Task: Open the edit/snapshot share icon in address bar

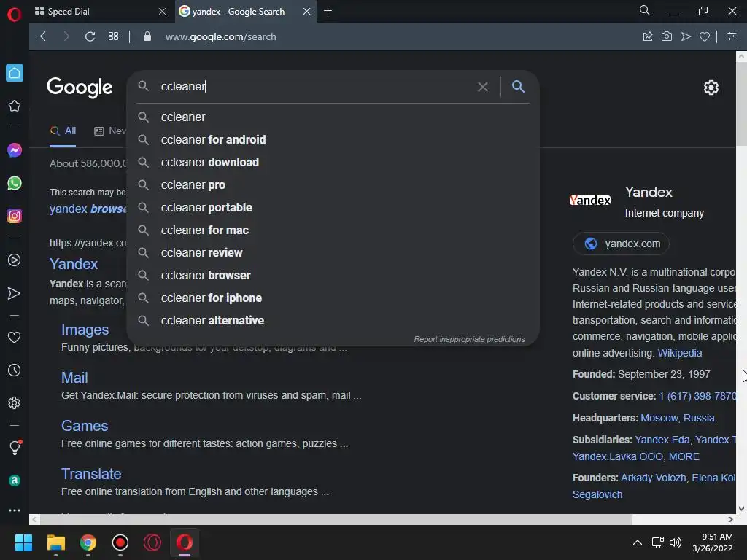Action: tap(648, 36)
